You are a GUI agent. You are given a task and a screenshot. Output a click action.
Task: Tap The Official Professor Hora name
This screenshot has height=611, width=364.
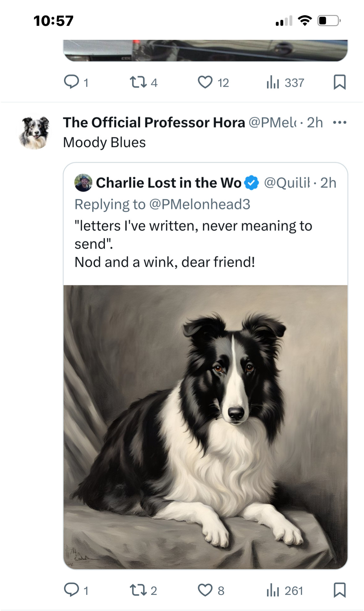(x=154, y=123)
